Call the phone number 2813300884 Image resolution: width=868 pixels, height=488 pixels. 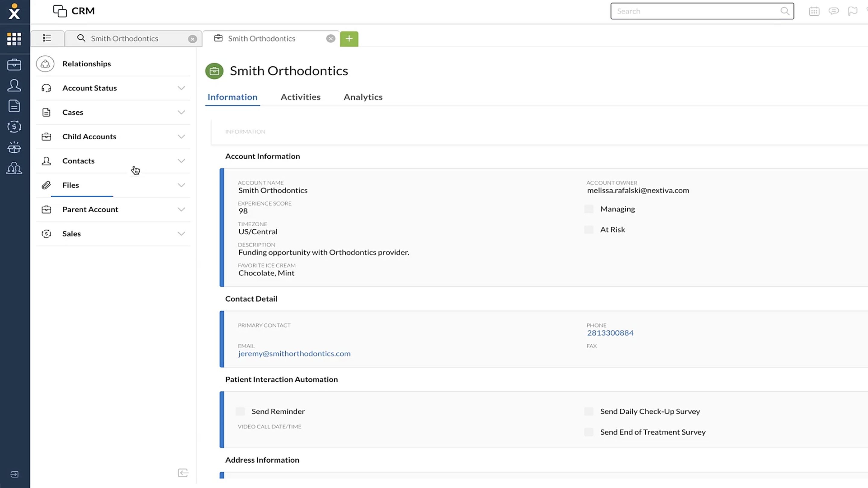[x=610, y=333]
